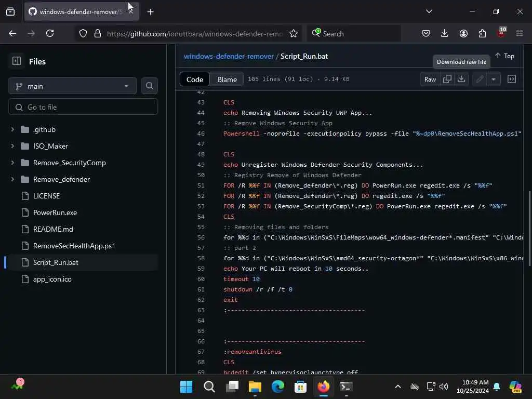Open Microsoft Store from taskbar
This screenshot has height=399, width=532.
[301, 387]
